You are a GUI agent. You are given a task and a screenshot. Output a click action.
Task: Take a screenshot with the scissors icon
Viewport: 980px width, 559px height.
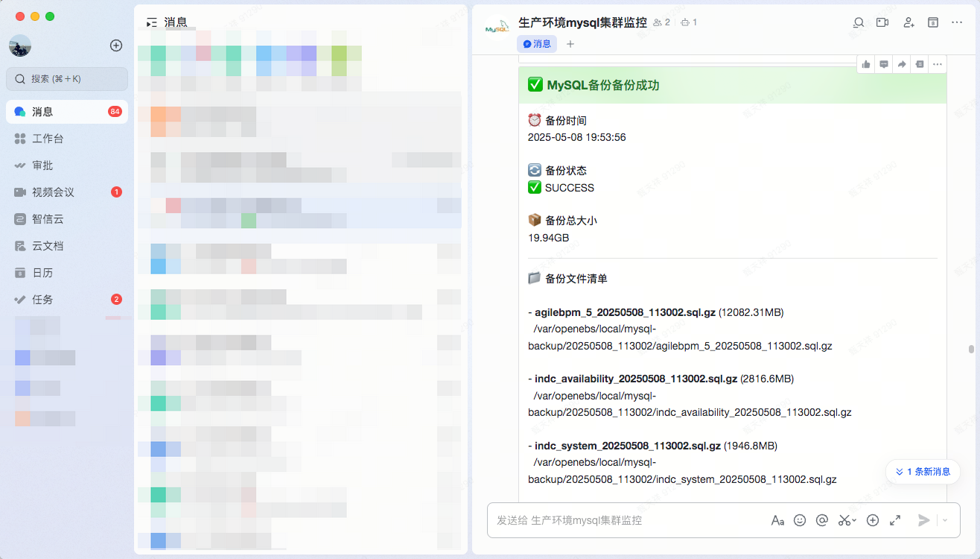click(844, 519)
